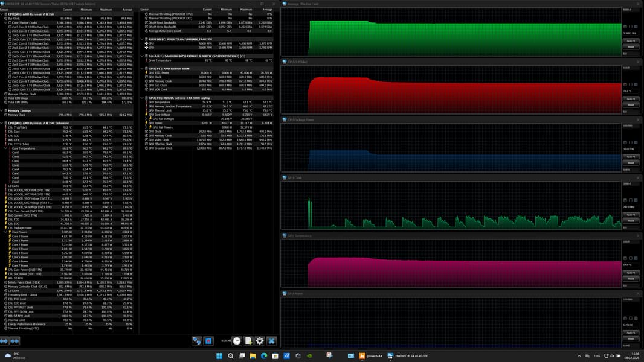Click Auto Fit on Average Effective Clock graph
This screenshot has height=362, width=644.
point(631,41)
